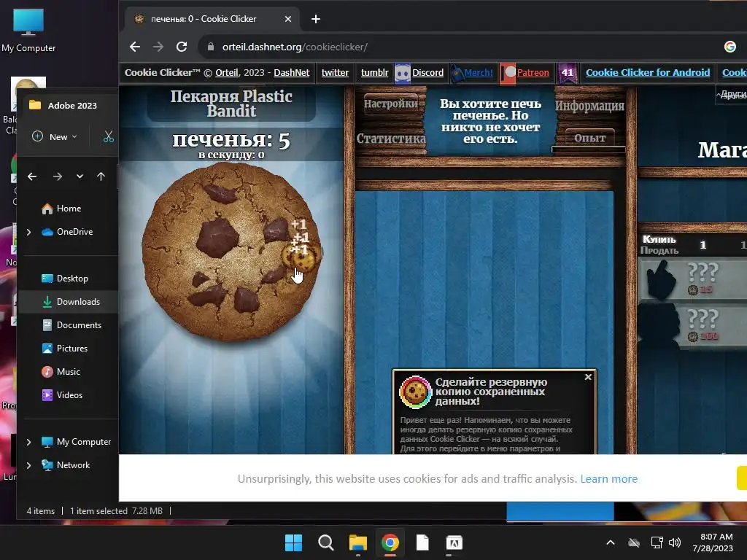The width and height of the screenshot is (747, 560).
Task: View site info lock icon
Action: pyautogui.click(x=210, y=47)
